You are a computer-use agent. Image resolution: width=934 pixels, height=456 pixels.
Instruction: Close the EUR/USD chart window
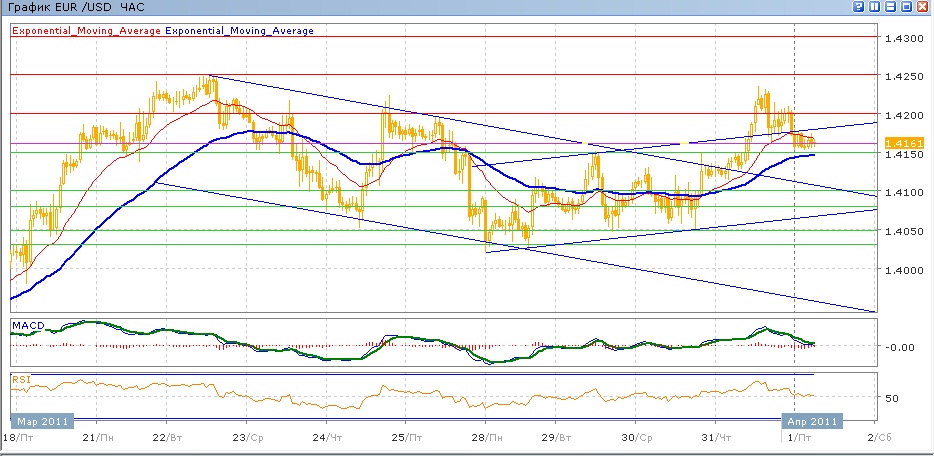[x=923, y=7]
